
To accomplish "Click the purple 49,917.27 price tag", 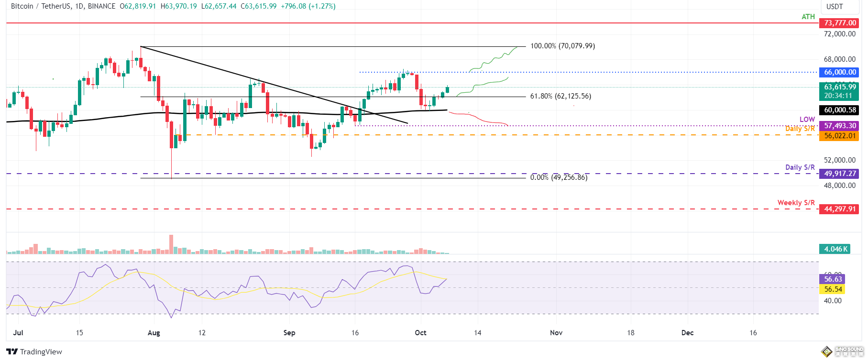I will (839, 174).
